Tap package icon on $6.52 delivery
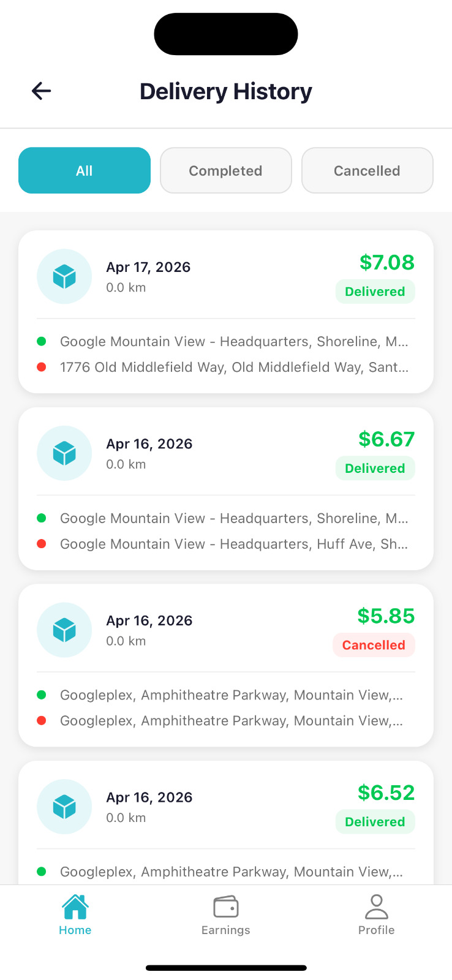This screenshot has height=980, width=452. click(64, 807)
